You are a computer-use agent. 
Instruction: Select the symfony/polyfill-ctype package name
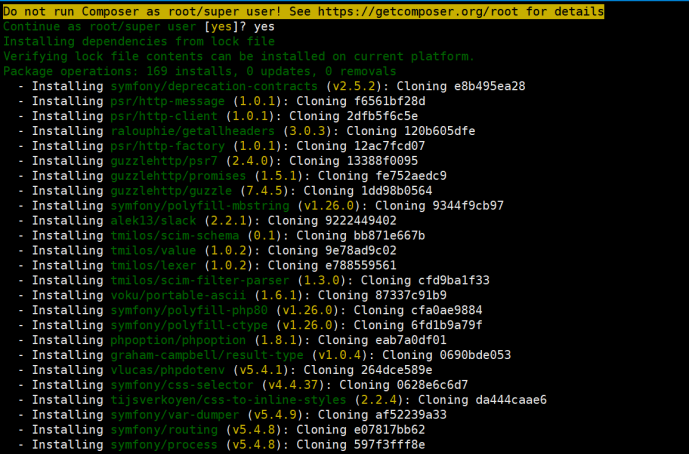(189, 326)
